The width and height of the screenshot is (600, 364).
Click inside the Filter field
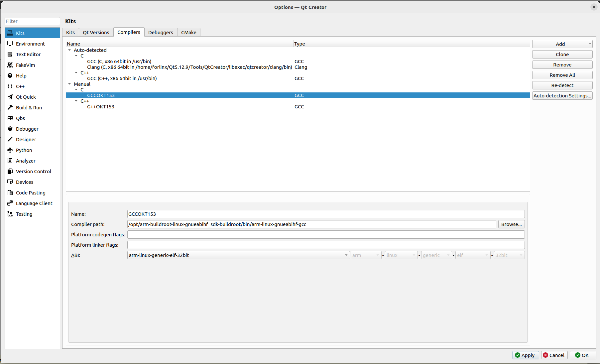(32, 21)
